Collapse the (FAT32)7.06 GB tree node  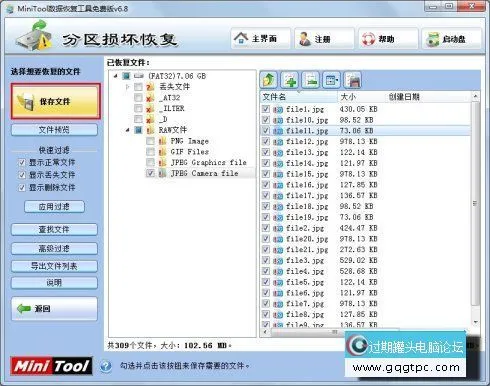click(116, 76)
